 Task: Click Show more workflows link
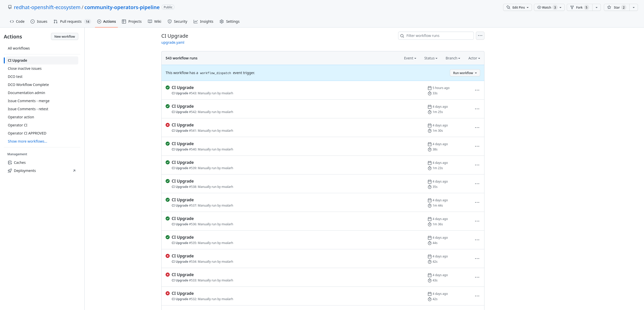[28, 141]
